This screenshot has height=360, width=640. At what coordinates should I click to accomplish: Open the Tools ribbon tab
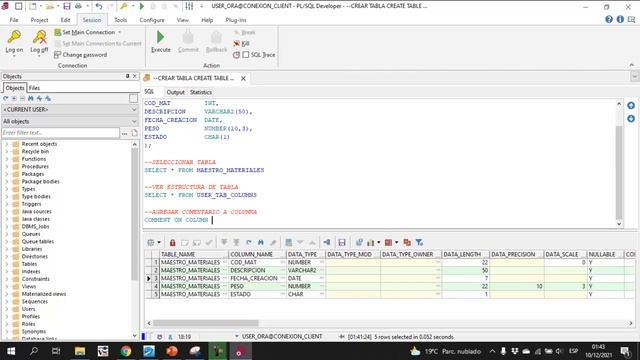click(x=120, y=20)
